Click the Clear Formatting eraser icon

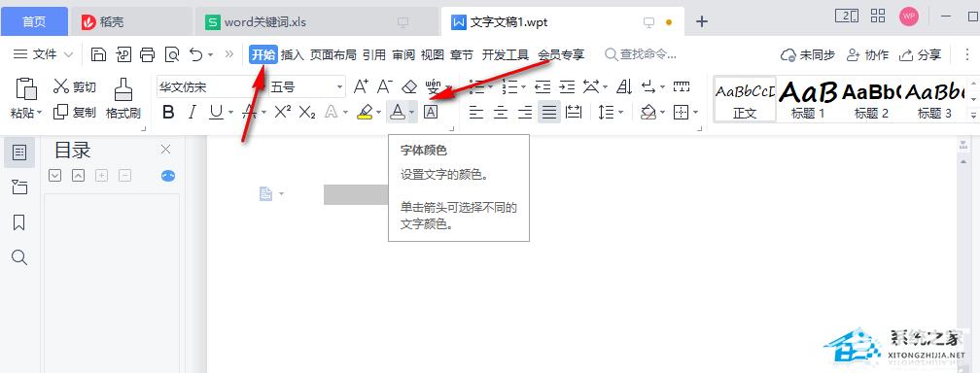tap(408, 86)
